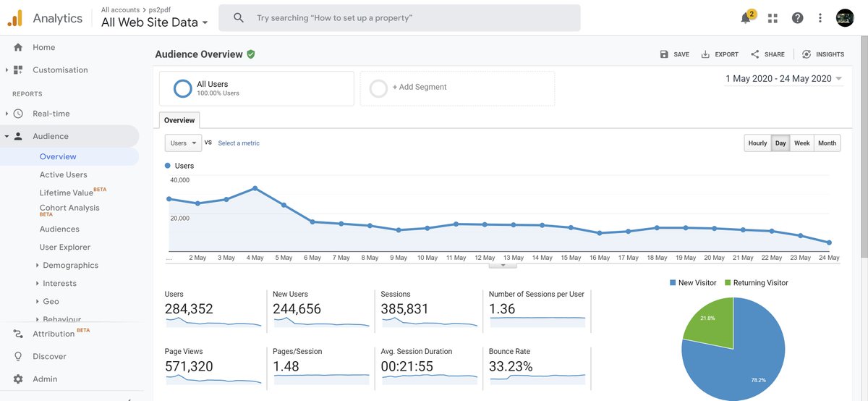Click the Attribution icon

click(18, 334)
